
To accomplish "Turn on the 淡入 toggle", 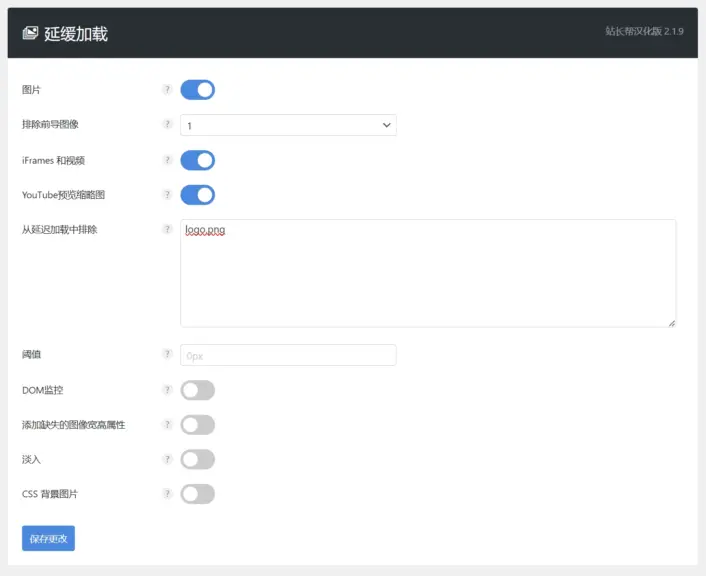I will point(197,459).
